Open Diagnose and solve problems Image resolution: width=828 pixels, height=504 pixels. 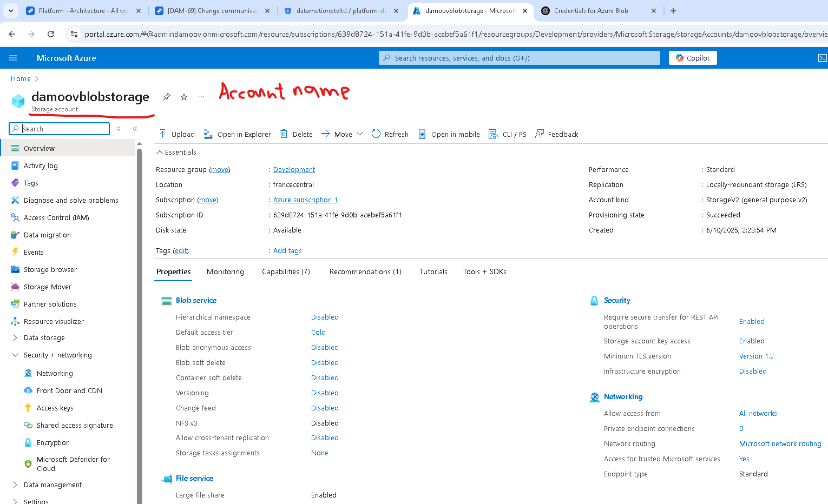71,200
